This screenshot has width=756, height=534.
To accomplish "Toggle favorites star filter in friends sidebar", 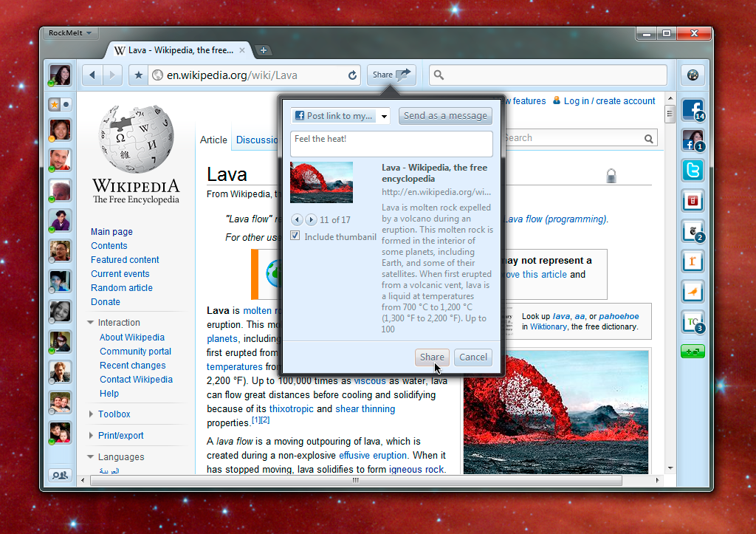I will point(54,105).
